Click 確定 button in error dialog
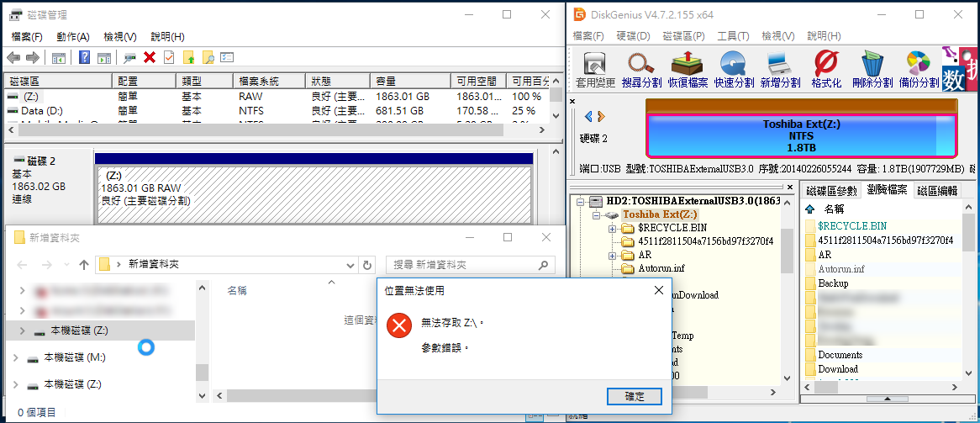This screenshot has width=980, height=423. [635, 397]
